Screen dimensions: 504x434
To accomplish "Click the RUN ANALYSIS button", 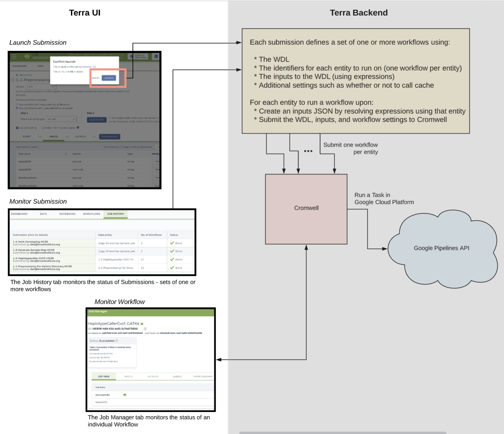I will 110,137.
